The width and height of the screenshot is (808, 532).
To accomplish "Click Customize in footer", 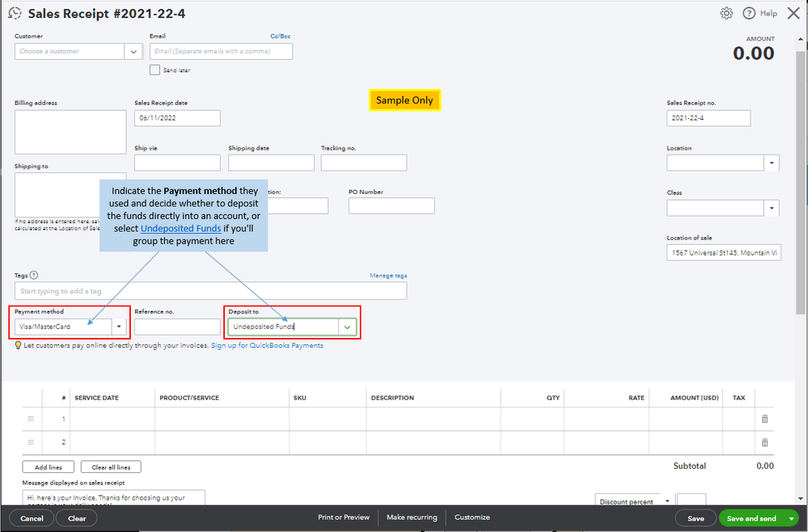I will [x=472, y=517].
